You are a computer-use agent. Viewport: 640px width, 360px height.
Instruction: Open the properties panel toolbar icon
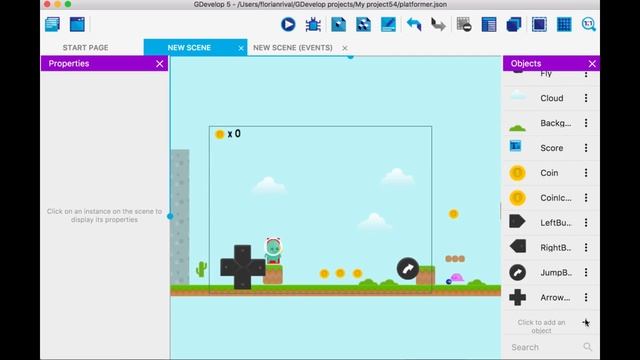pyautogui.click(x=388, y=24)
